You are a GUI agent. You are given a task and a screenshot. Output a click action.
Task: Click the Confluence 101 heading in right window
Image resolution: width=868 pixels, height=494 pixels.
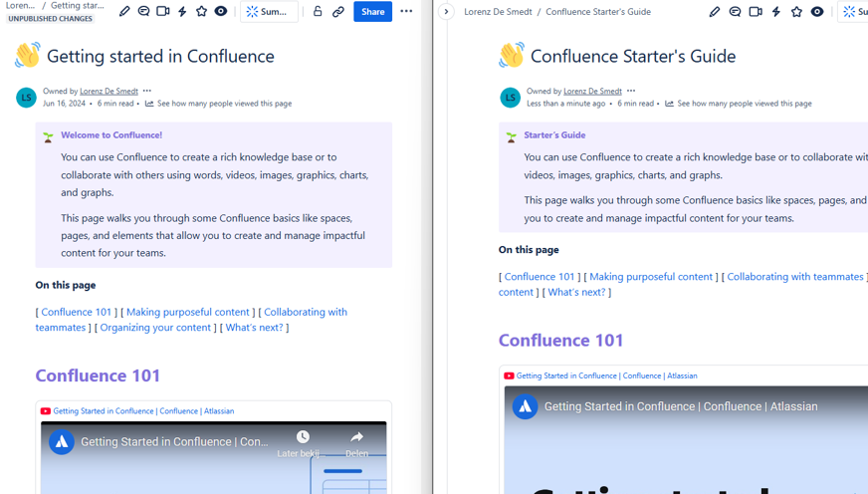click(560, 340)
